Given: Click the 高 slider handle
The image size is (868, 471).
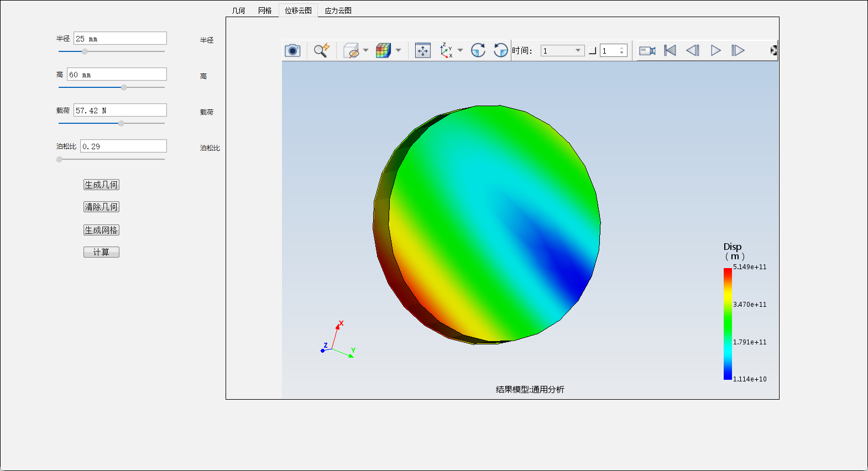Looking at the screenshot, I should click(x=124, y=87).
